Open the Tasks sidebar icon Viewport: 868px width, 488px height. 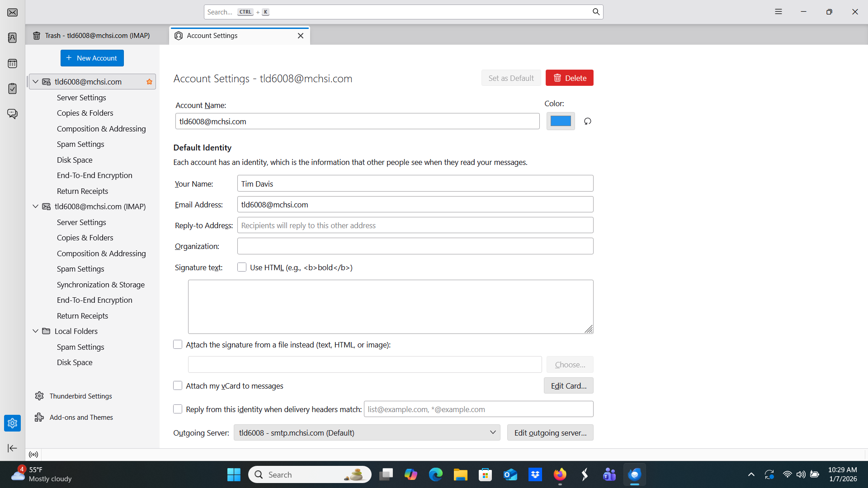[x=12, y=89]
